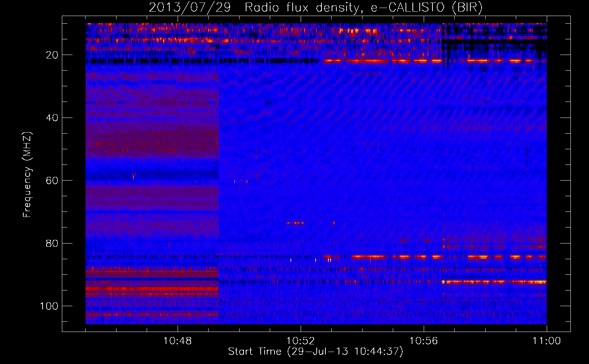
Task: Click the '10:56' time tick label
Action: tap(423, 341)
